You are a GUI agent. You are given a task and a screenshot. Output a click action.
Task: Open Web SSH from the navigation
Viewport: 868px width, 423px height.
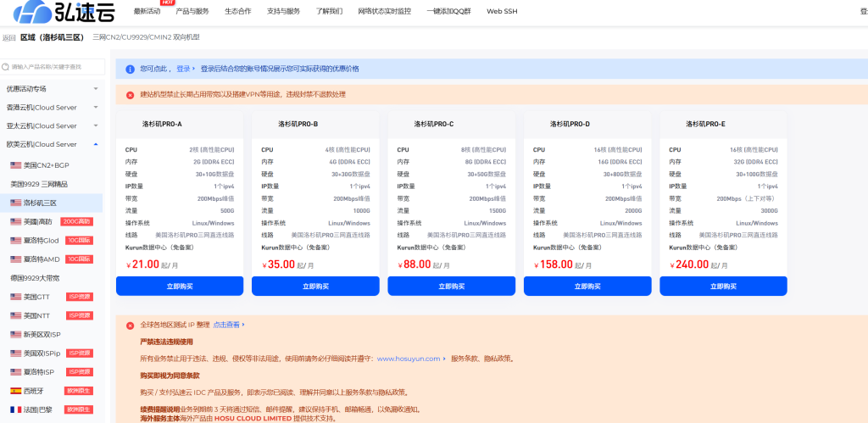coord(502,11)
